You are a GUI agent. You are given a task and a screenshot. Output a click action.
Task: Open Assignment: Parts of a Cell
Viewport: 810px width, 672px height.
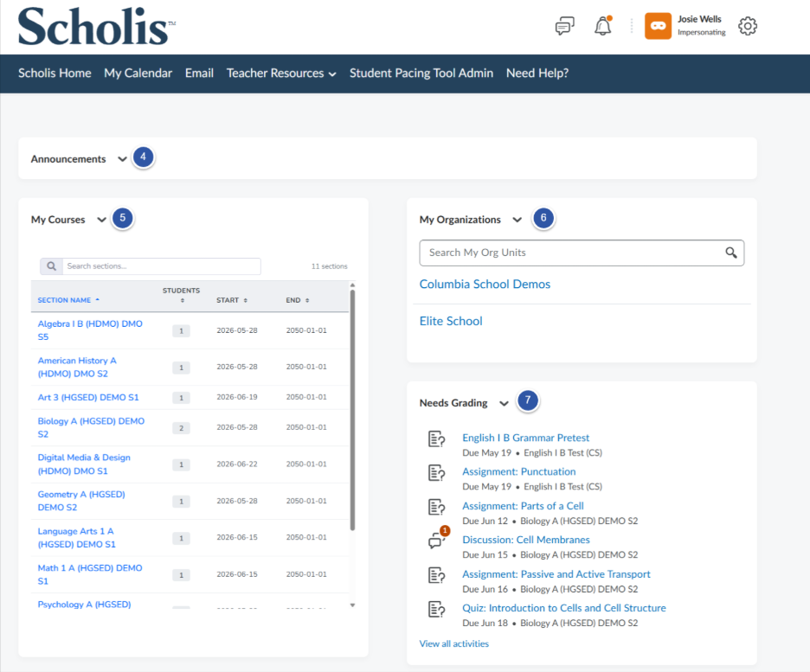(x=523, y=506)
